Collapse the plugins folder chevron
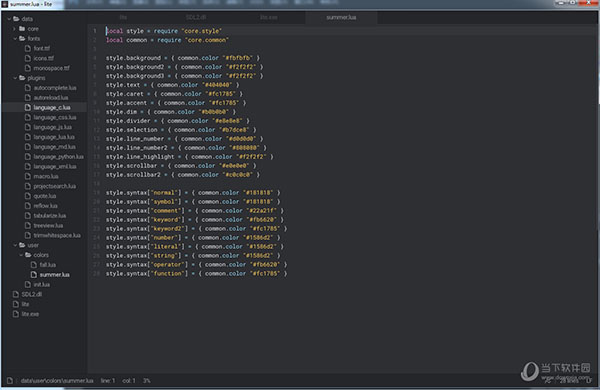The image size is (600, 390). (15, 78)
